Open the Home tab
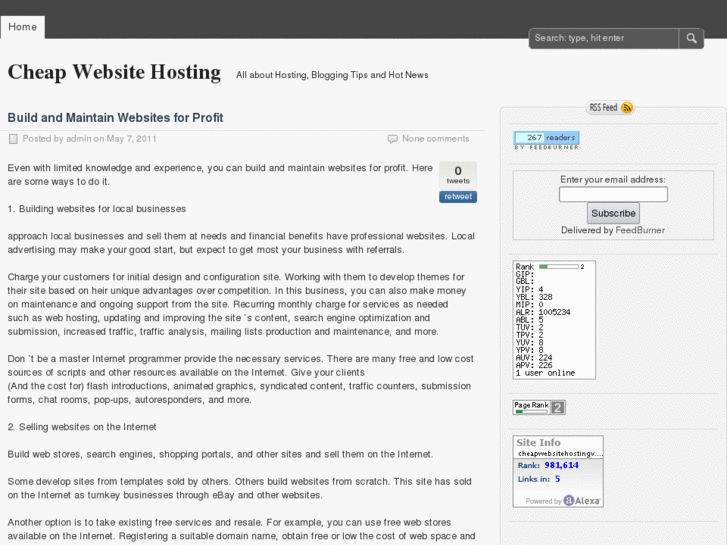The width and height of the screenshot is (727, 545). click(22, 27)
